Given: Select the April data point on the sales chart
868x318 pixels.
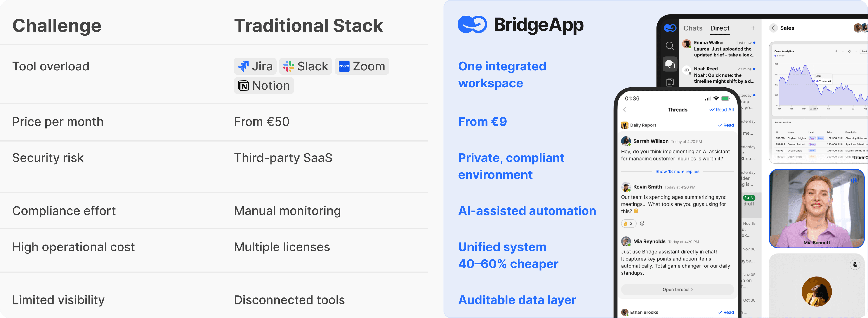Looking at the screenshot, I should pos(813,81).
